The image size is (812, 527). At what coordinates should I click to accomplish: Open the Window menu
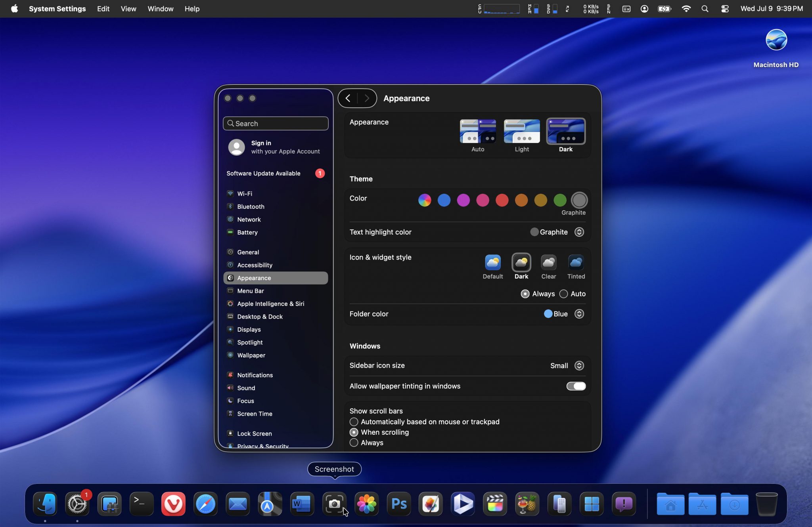click(x=160, y=9)
